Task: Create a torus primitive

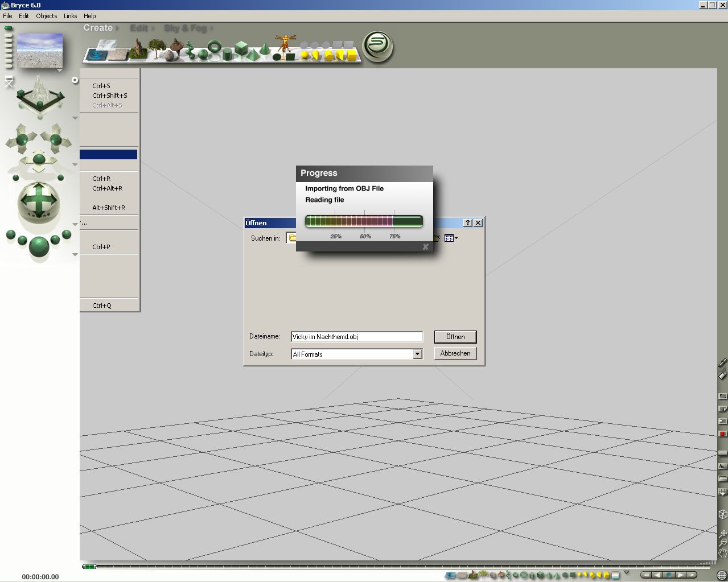Action: point(215,47)
